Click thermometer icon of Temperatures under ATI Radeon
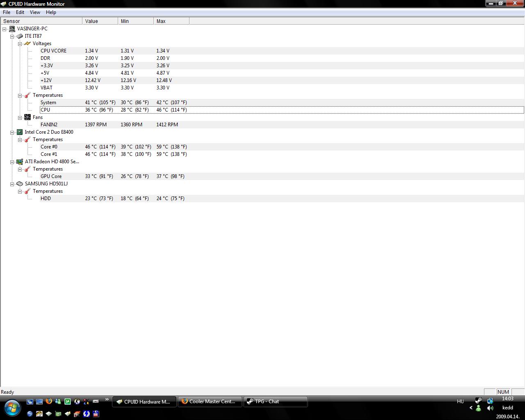The width and height of the screenshot is (525, 420). (27, 169)
